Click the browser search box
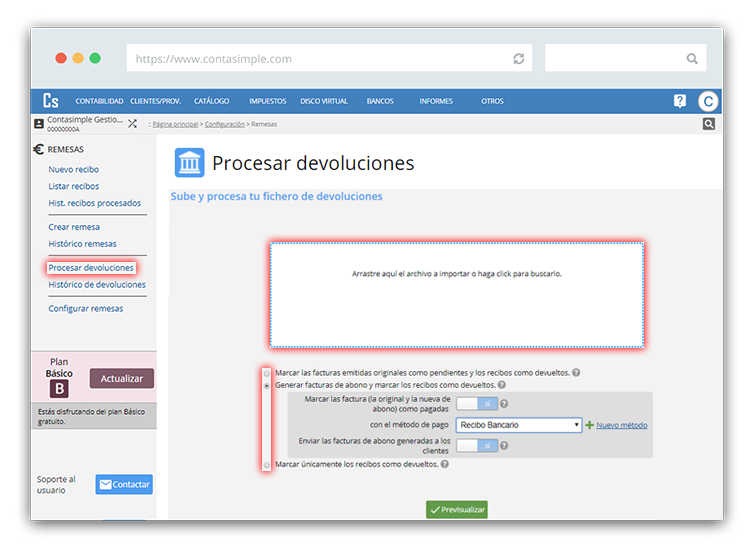This screenshot has width=750, height=552. (x=625, y=58)
